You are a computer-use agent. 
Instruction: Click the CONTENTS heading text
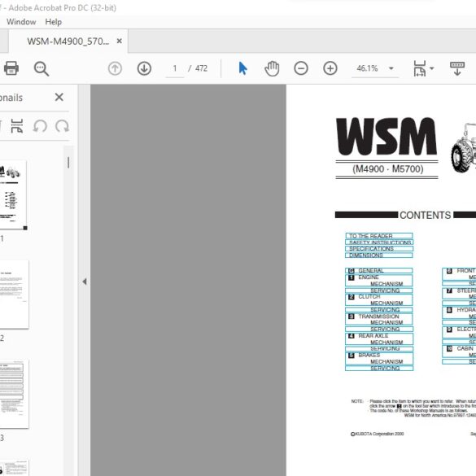pyautogui.click(x=425, y=216)
